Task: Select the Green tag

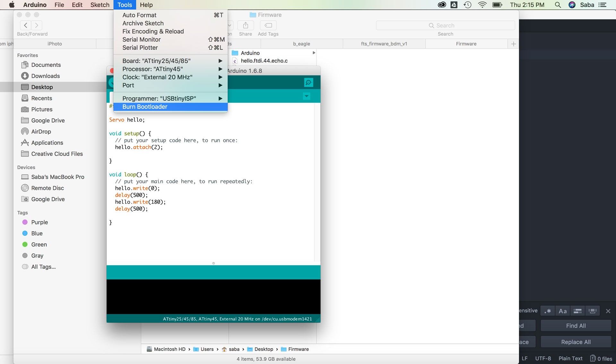Action: pyautogui.click(x=39, y=244)
